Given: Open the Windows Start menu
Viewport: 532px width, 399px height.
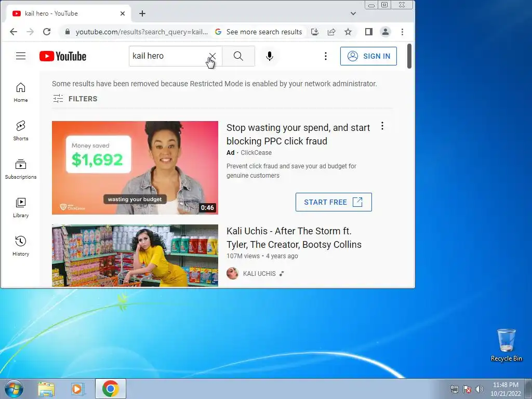Looking at the screenshot, I should coord(14,389).
